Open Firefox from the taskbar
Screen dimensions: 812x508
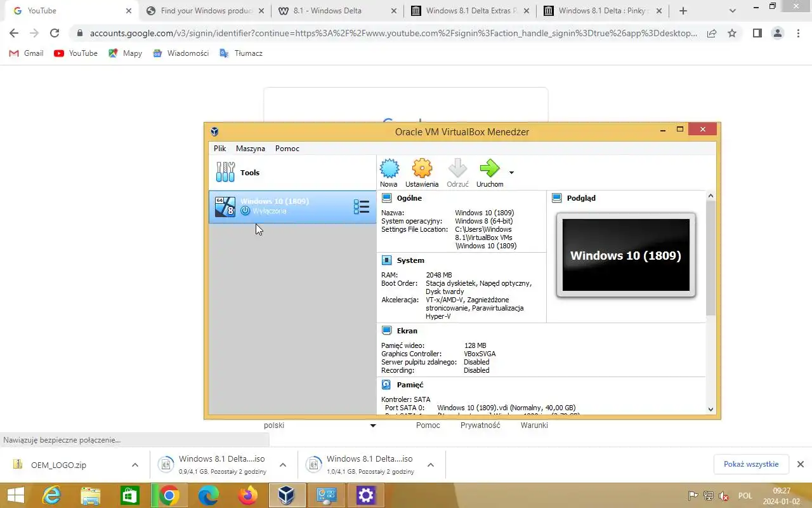click(248, 495)
